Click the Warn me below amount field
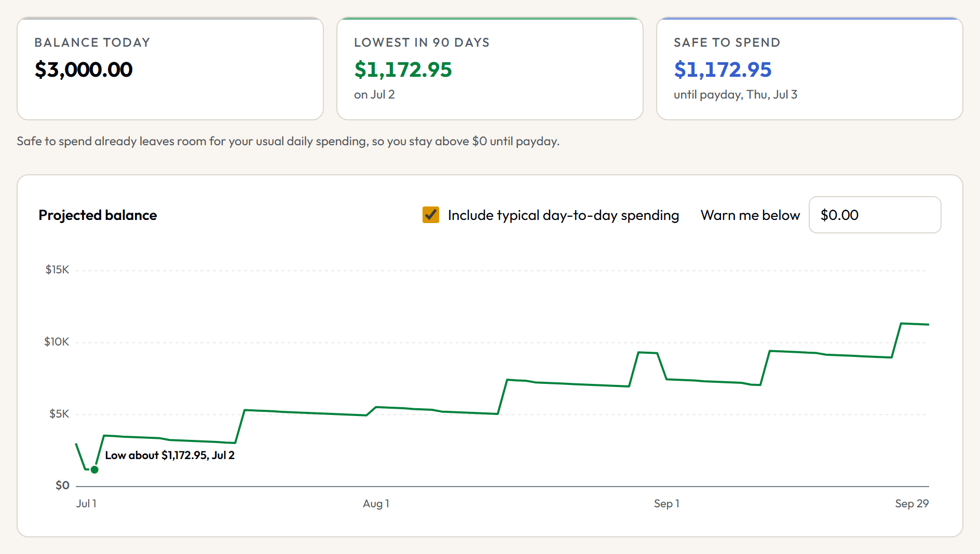 pos(875,215)
